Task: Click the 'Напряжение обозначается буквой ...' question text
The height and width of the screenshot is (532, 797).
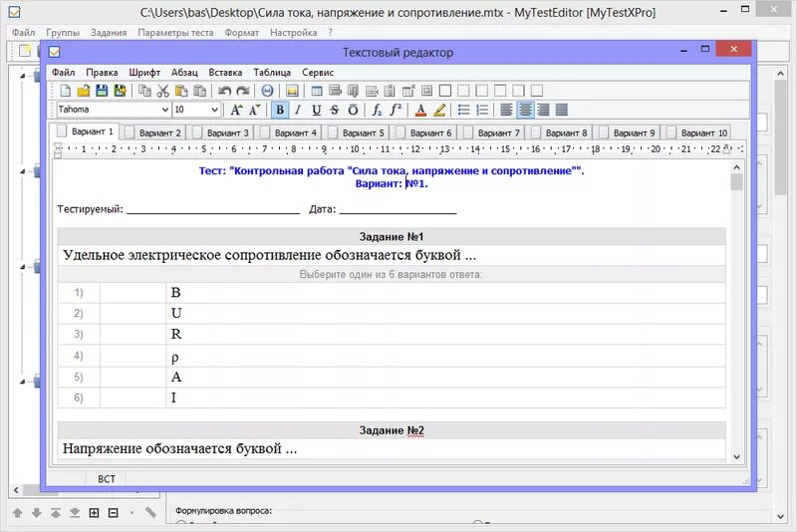Action: [x=179, y=448]
